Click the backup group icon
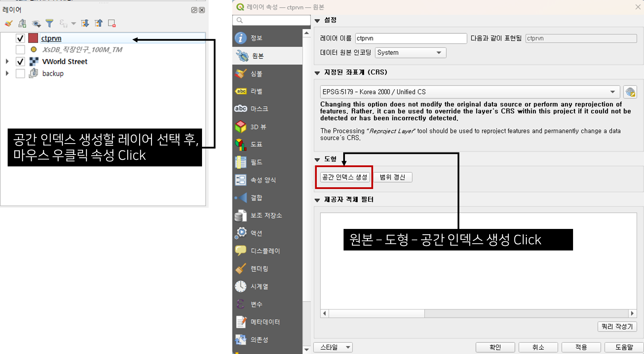 (34, 73)
